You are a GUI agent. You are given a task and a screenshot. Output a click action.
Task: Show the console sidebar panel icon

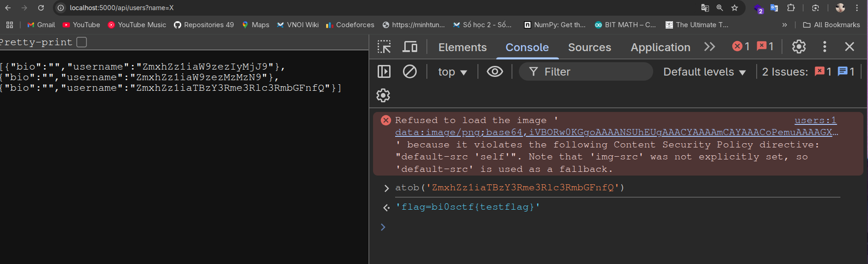384,71
